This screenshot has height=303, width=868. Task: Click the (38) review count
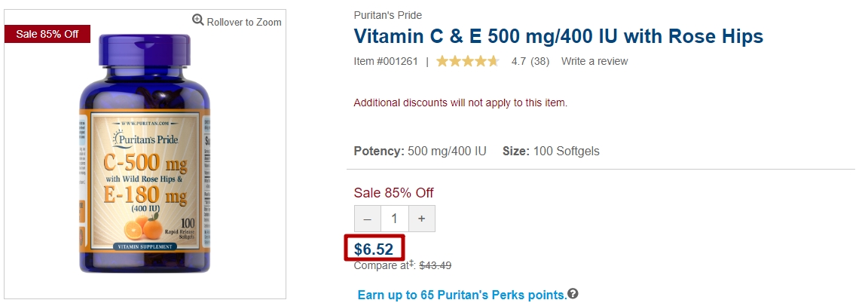[539, 62]
